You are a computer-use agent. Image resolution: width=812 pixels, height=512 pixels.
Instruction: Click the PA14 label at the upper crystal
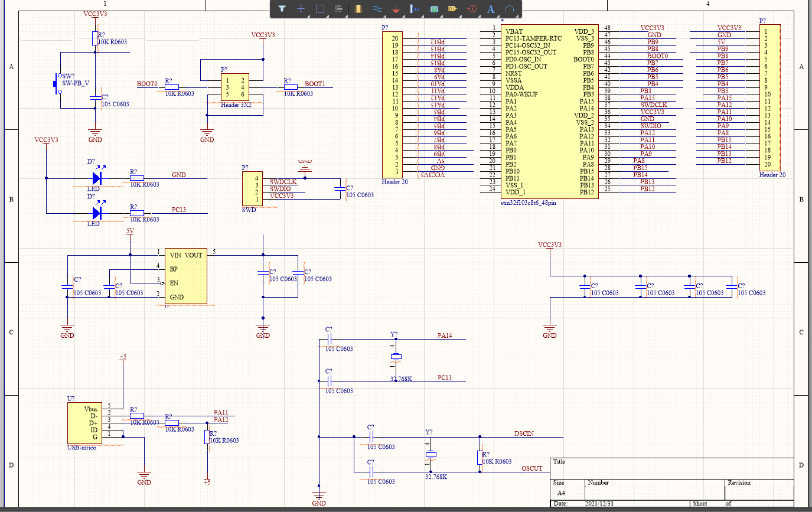[x=445, y=335]
